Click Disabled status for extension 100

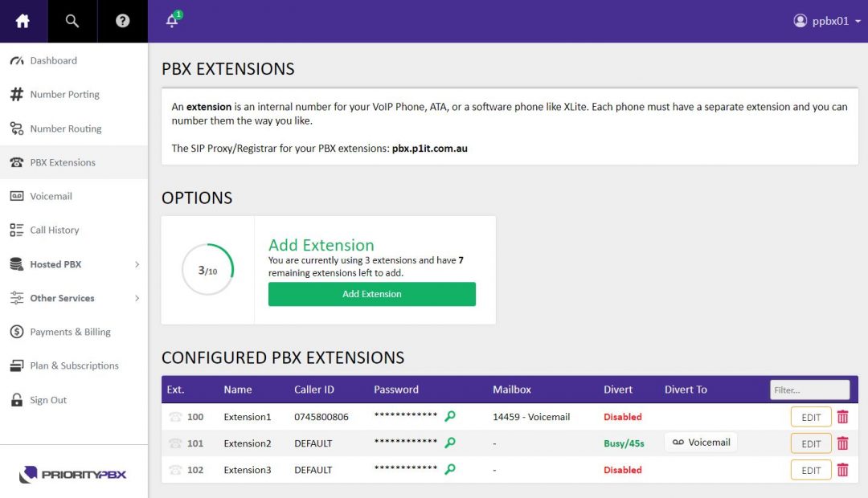pyautogui.click(x=623, y=417)
